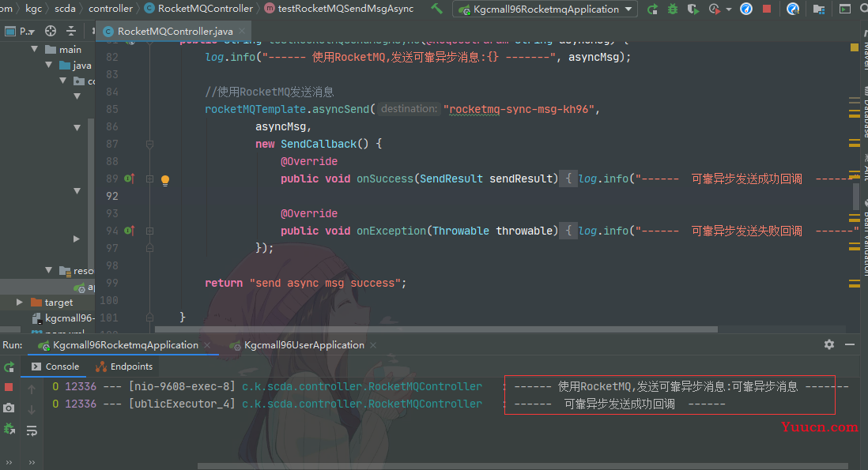868x470 pixels.
Task: Open the gauge icon right of stop button
Action: [x=793, y=9]
